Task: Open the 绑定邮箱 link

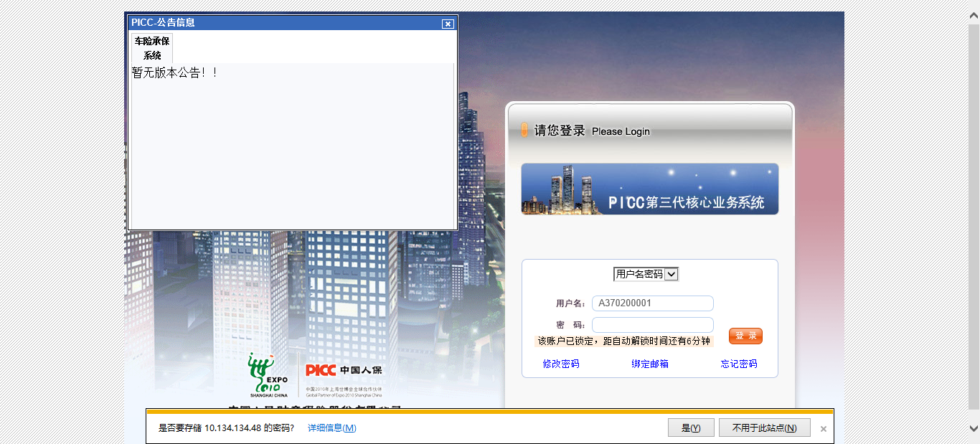Action: [x=650, y=364]
